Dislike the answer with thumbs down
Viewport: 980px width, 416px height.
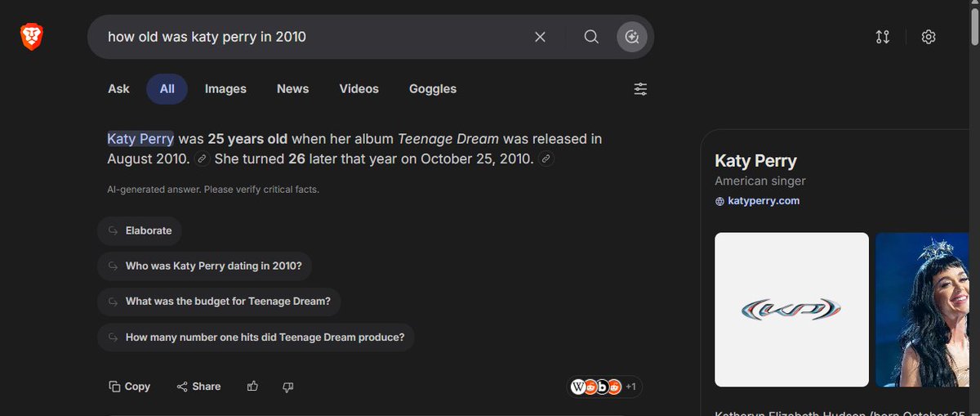point(287,387)
